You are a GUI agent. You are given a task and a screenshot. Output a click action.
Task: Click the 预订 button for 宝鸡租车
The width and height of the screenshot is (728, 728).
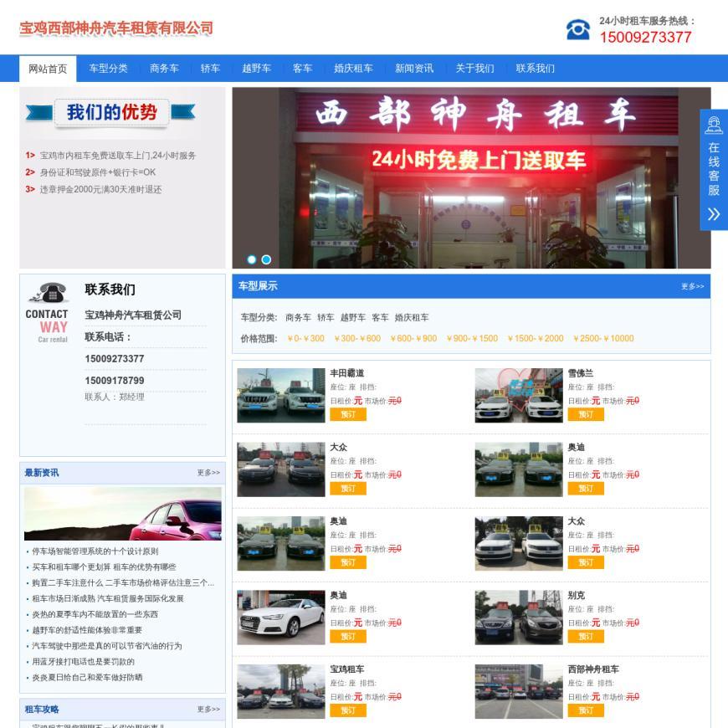(x=348, y=710)
